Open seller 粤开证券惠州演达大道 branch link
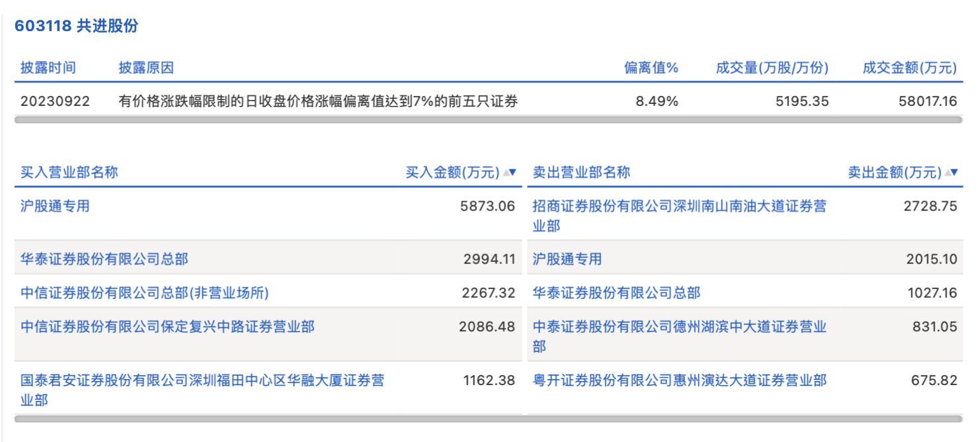This screenshot has width=980, height=442. point(679,380)
